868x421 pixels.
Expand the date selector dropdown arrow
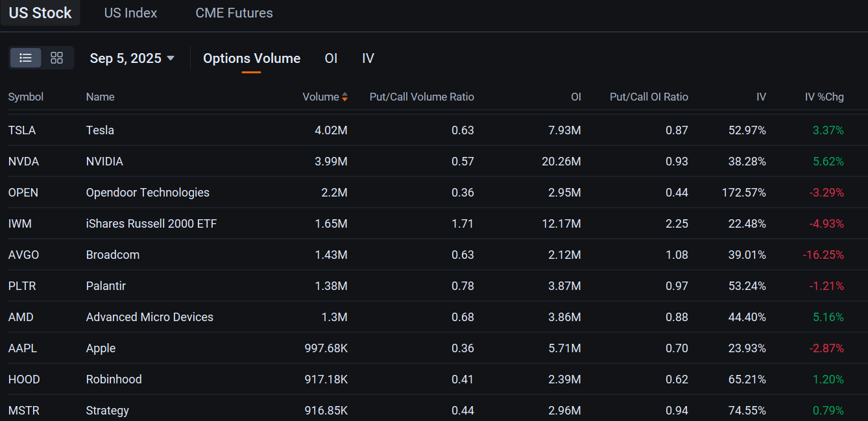[x=171, y=58]
